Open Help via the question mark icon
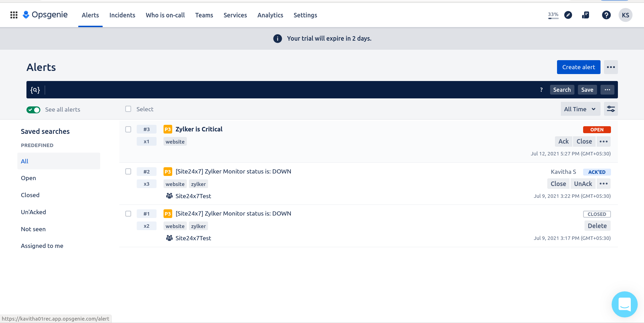Viewport: 644px width, 323px height. 606,15
